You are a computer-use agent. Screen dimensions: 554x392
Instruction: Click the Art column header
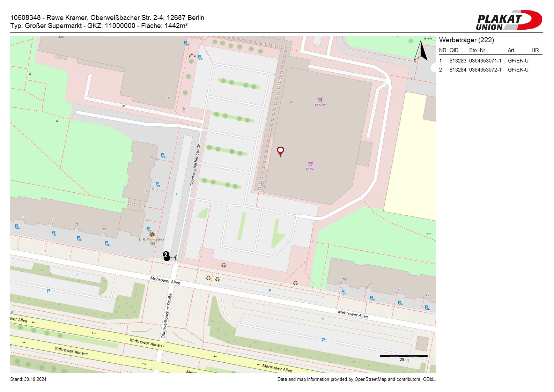[x=511, y=50]
